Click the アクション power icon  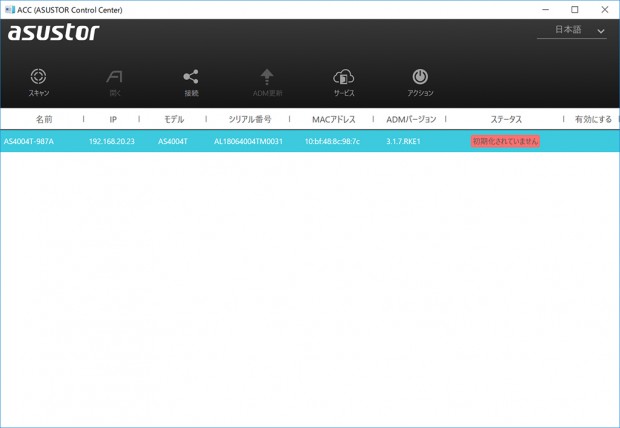pos(420,76)
